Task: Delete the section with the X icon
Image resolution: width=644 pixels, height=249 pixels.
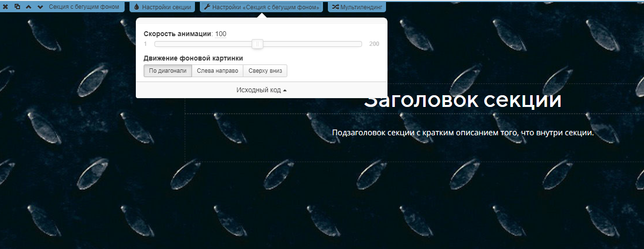Action: point(5,7)
